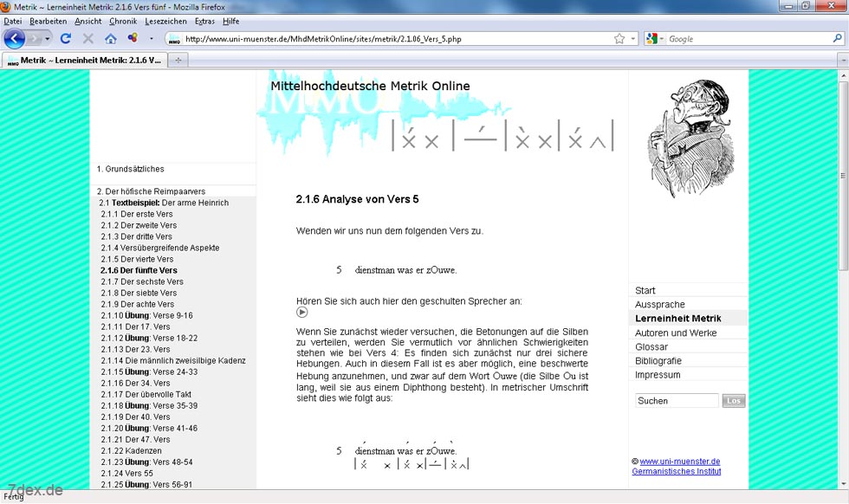
Task: Open 2.1.2 Der zweite Vers
Action: click(139, 225)
